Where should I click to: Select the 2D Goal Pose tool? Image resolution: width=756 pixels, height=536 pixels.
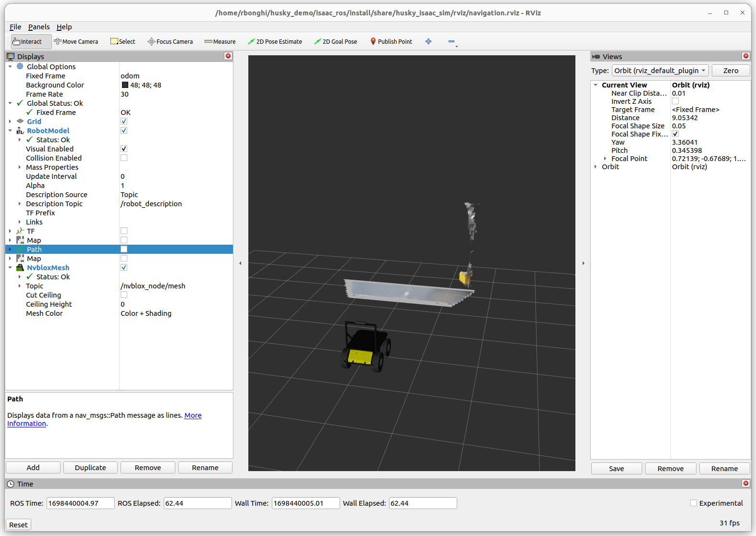[335, 41]
